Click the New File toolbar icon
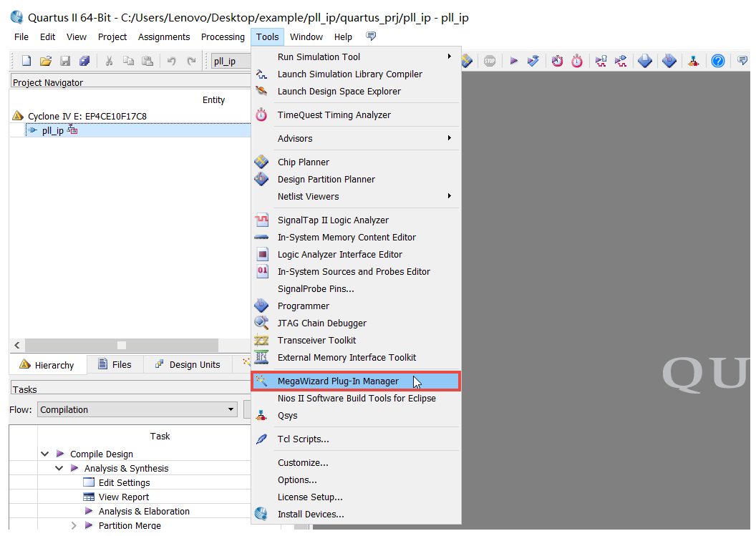Screen dimensions: 756x536 tap(26, 61)
